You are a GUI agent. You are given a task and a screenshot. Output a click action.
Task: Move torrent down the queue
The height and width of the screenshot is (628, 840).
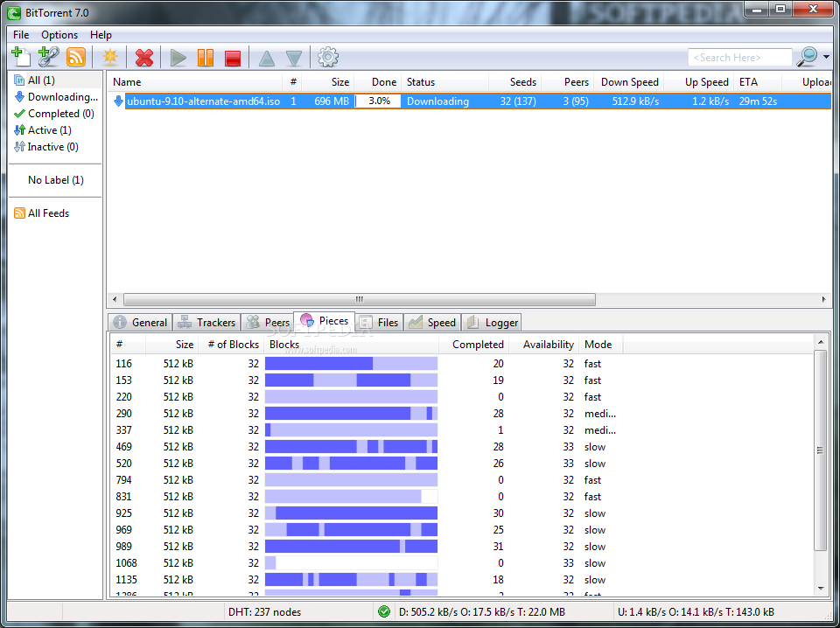pos(294,59)
